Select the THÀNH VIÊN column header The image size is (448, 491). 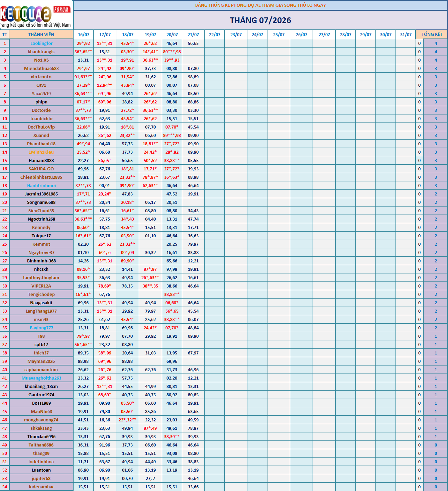41,34
